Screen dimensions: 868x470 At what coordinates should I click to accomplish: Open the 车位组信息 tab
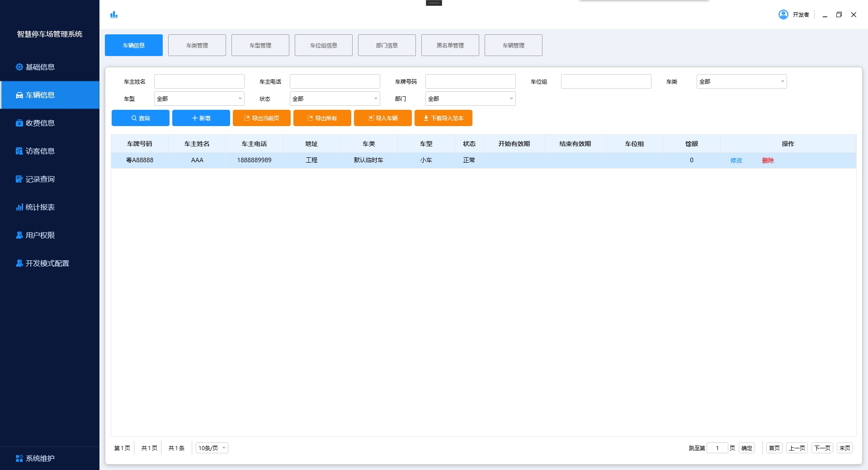click(x=323, y=45)
